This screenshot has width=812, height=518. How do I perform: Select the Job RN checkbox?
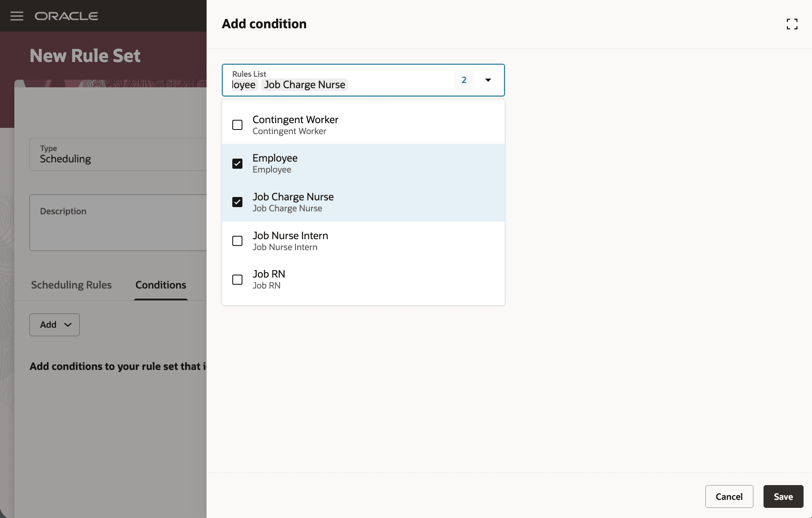(x=237, y=279)
